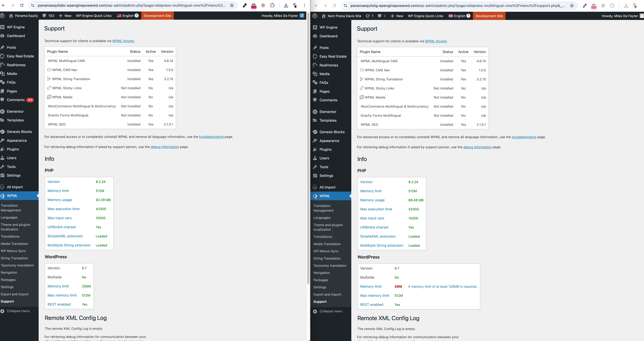Collapse menu in left window sidebar
Screen dimensions: 644x341
click(15, 311)
